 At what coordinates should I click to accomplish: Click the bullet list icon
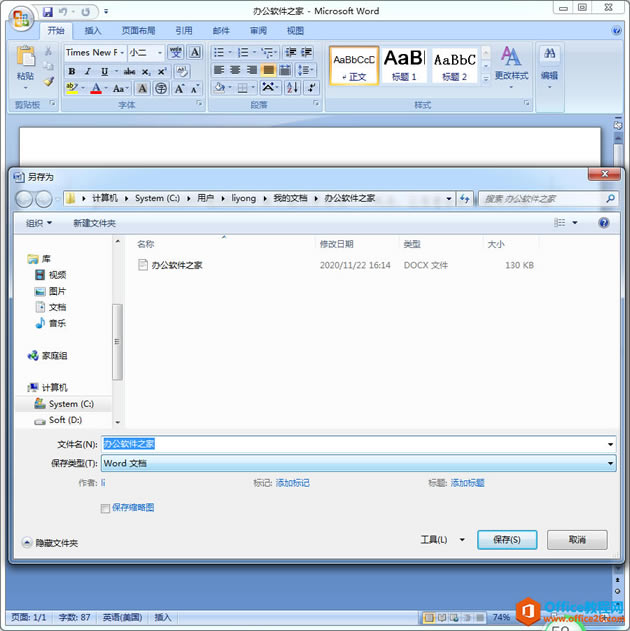(219, 52)
